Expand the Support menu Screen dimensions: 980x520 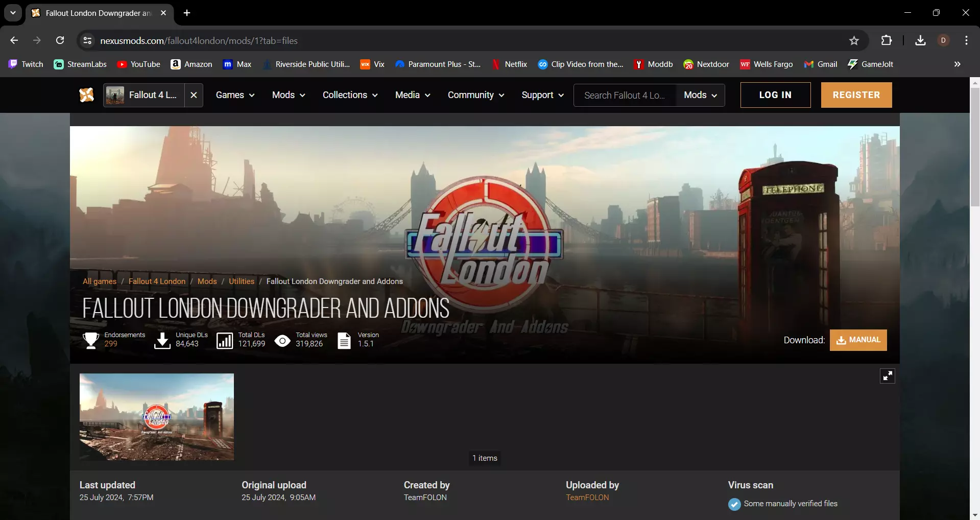pyautogui.click(x=542, y=95)
